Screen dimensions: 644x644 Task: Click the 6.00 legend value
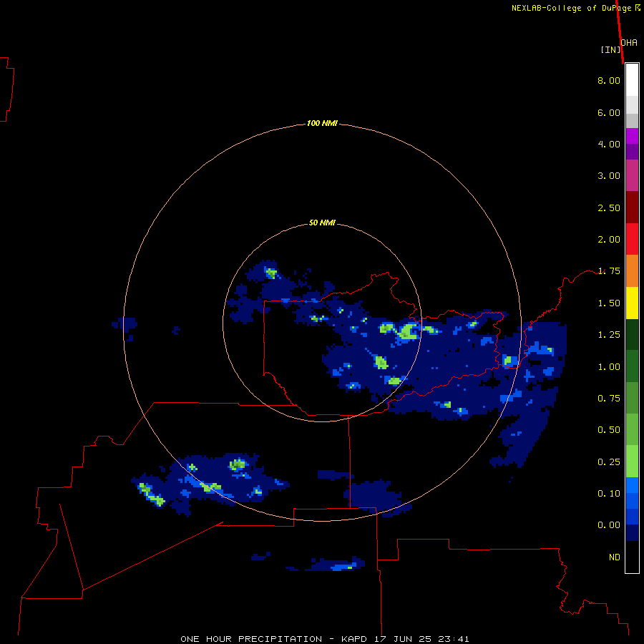tap(609, 112)
